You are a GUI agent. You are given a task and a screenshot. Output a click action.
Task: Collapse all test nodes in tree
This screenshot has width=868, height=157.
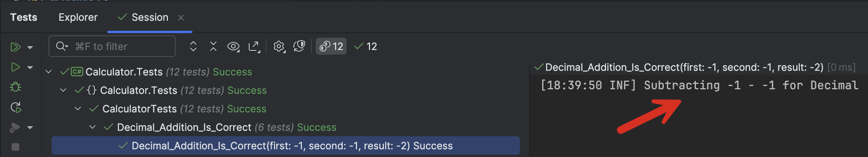pyautogui.click(x=213, y=47)
